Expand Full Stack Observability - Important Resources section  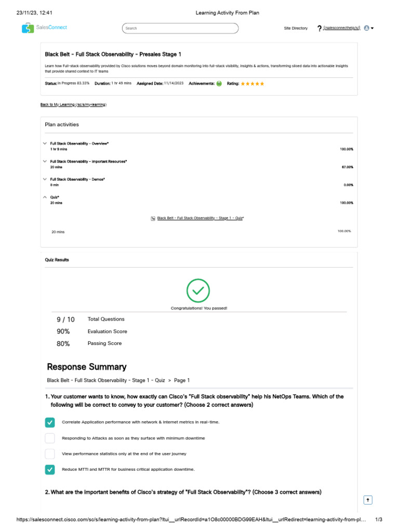[45, 162]
